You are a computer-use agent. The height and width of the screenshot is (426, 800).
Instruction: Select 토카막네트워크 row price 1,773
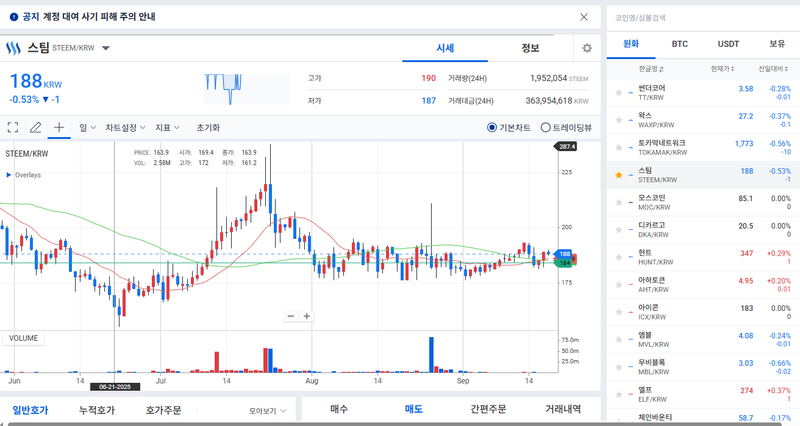click(x=744, y=143)
